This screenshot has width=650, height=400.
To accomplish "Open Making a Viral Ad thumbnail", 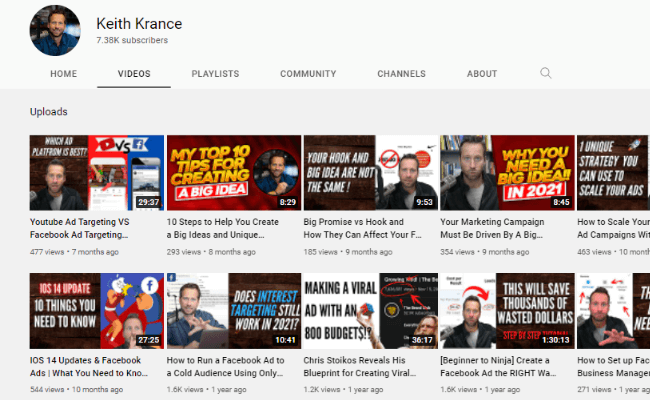I will click(371, 310).
